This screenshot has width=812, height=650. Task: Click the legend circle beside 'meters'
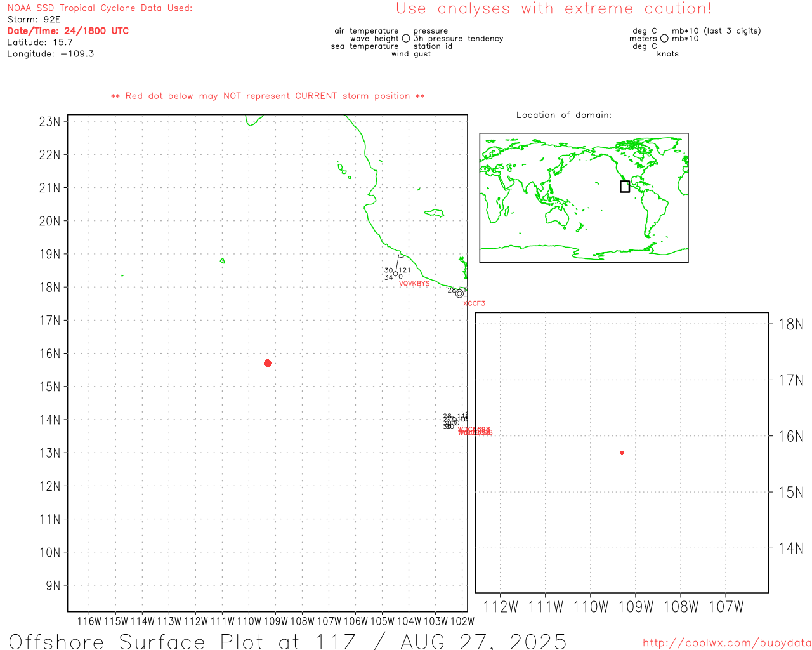click(x=664, y=39)
